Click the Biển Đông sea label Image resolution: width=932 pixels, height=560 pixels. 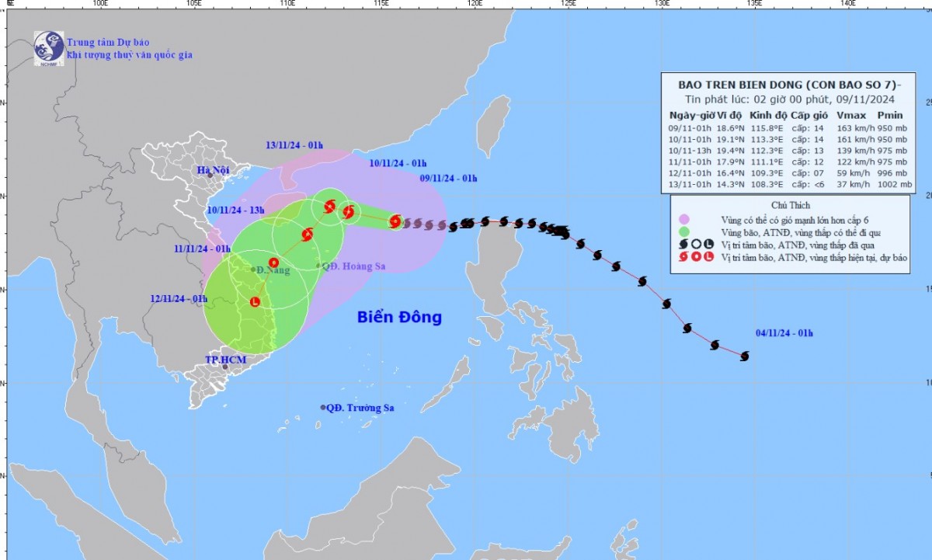pyautogui.click(x=399, y=317)
